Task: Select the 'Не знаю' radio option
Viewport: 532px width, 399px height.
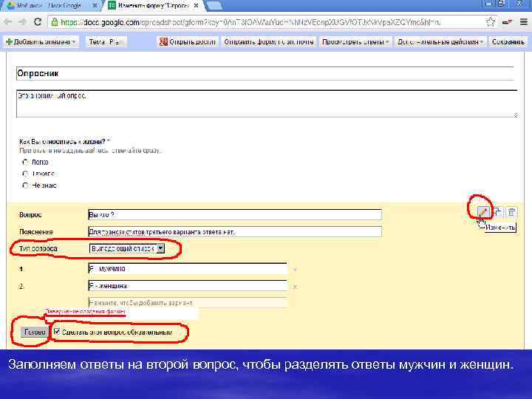Action: click(x=25, y=185)
